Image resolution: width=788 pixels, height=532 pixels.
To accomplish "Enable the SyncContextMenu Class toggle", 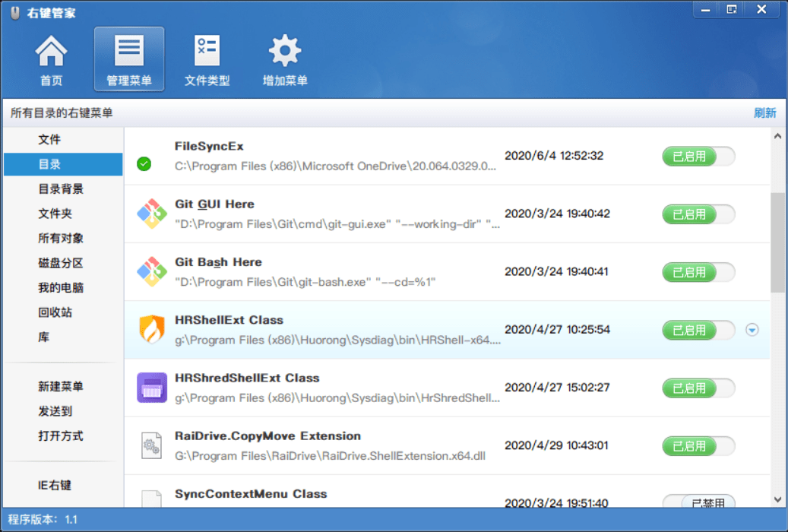I will pos(698,502).
